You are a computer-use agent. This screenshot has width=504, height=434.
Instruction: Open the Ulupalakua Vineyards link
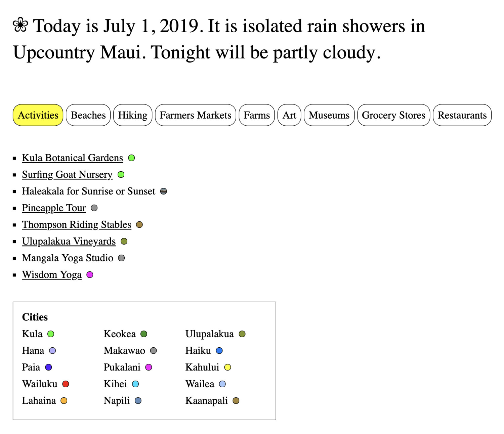[x=69, y=241]
